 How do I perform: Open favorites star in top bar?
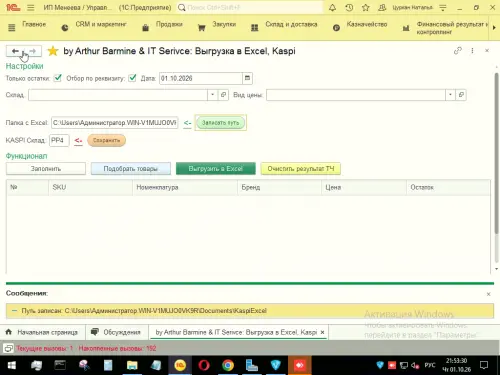pyautogui.click(x=366, y=7)
